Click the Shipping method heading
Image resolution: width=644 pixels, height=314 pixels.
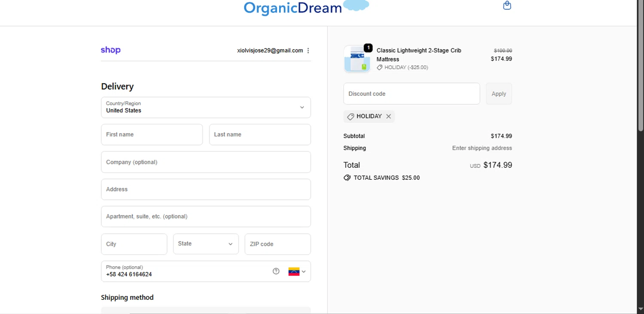(x=127, y=297)
